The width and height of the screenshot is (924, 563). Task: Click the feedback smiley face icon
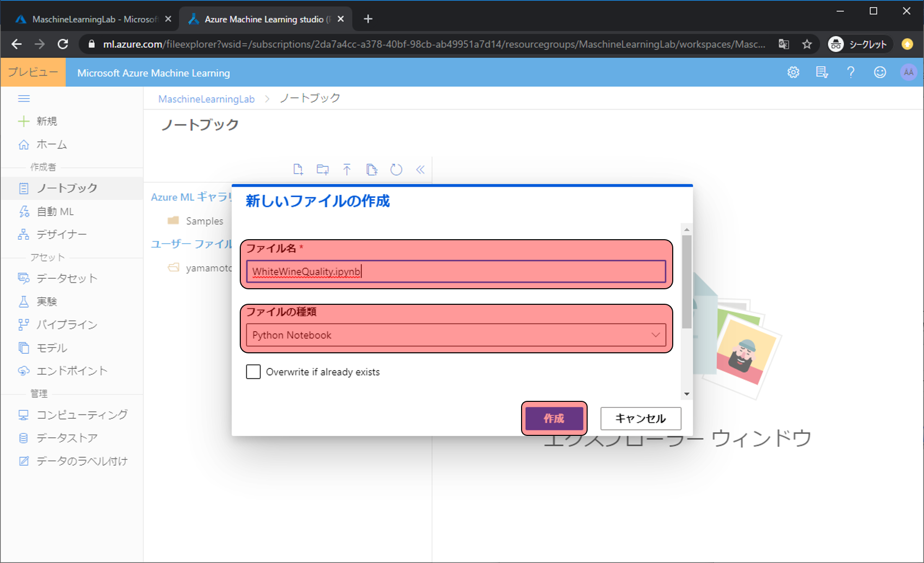tap(879, 73)
